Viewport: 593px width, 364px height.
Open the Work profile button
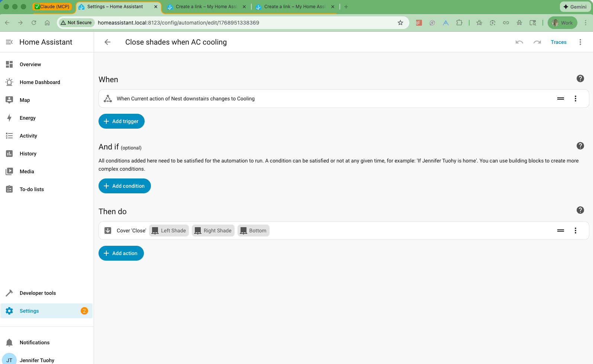tap(562, 23)
